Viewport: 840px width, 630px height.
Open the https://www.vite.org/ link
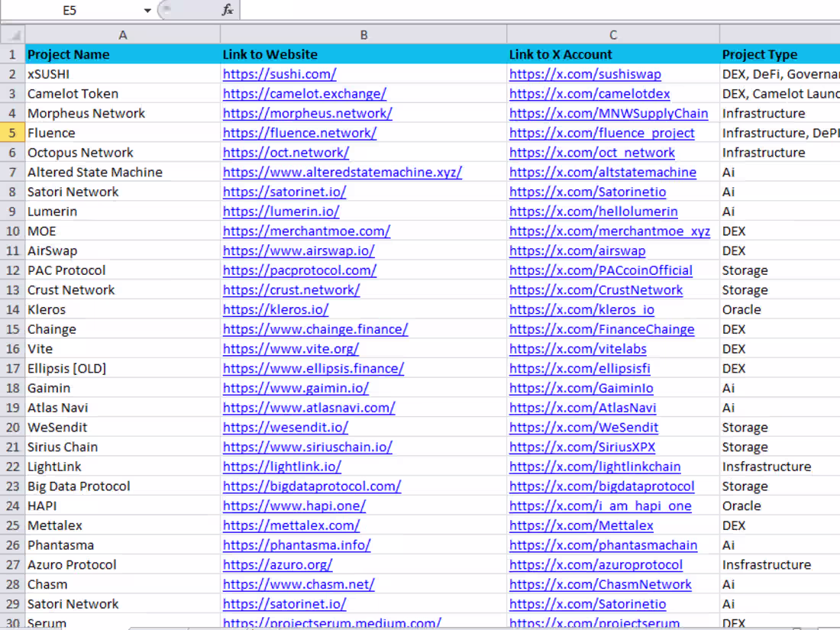(x=291, y=349)
